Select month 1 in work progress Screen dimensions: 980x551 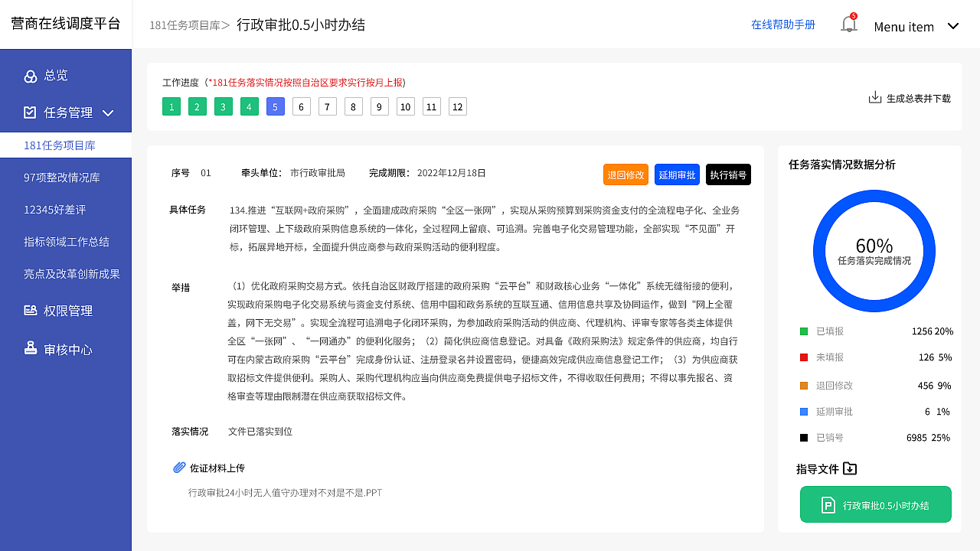click(x=172, y=106)
